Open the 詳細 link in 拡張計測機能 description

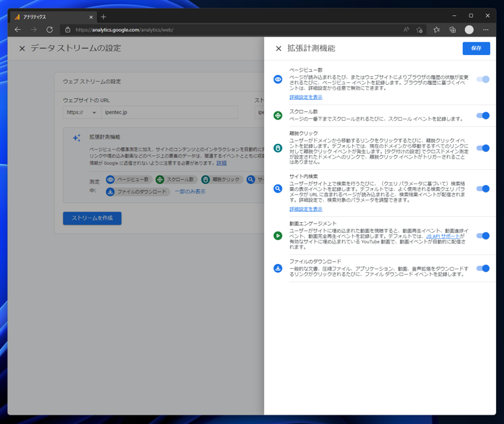tap(221, 163)
